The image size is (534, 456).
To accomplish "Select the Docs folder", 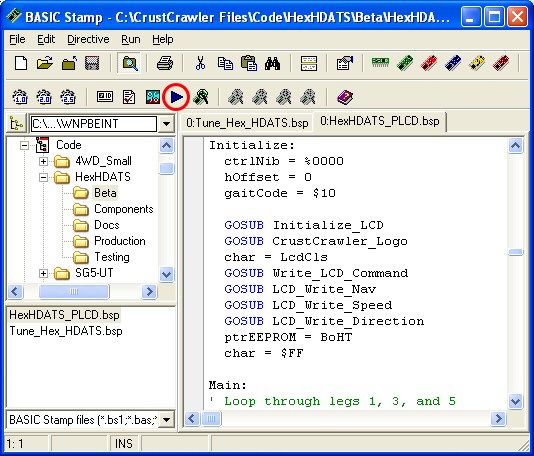I will [x=107, y=225].
